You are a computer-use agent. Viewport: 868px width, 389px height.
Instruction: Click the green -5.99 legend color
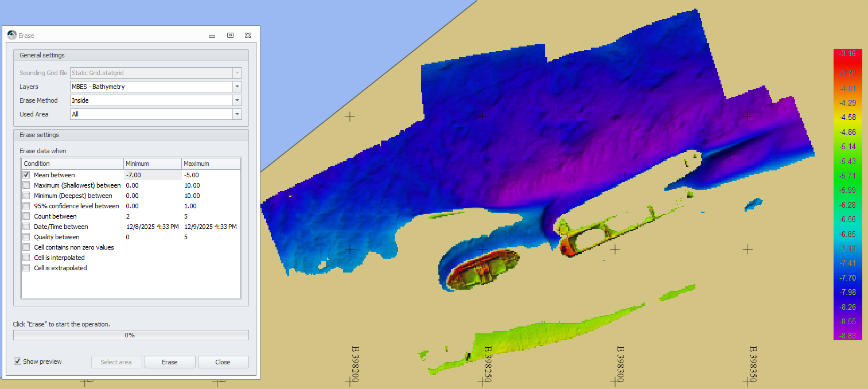click(x=847, y=190)
